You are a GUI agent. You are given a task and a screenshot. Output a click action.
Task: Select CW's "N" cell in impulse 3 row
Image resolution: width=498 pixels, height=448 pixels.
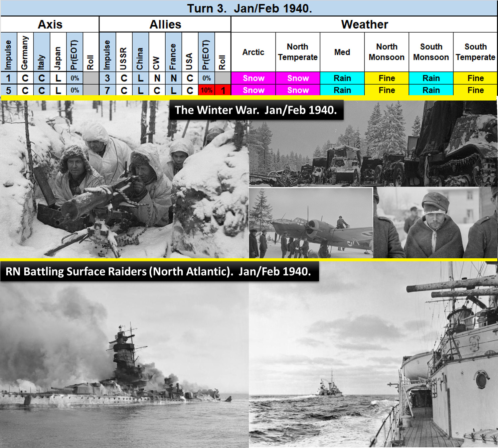[157, 78]
